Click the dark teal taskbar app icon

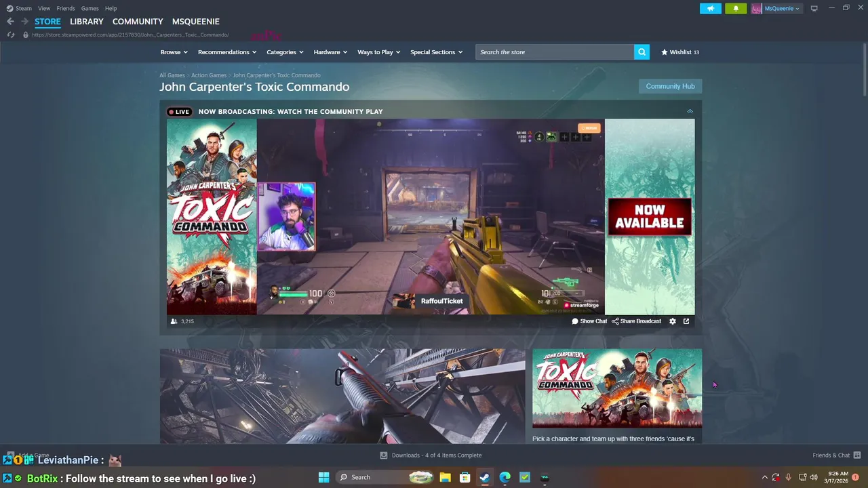coord(545,477)
